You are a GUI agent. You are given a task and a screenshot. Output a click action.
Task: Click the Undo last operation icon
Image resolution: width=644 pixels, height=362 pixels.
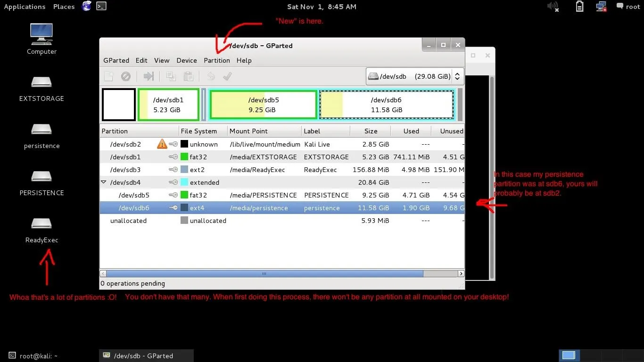coord(211,76)
